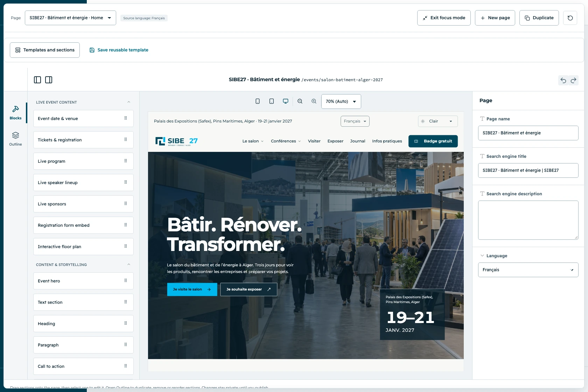Undo the last change
This screenshot has height=392, width=588.
click(563, 80)
